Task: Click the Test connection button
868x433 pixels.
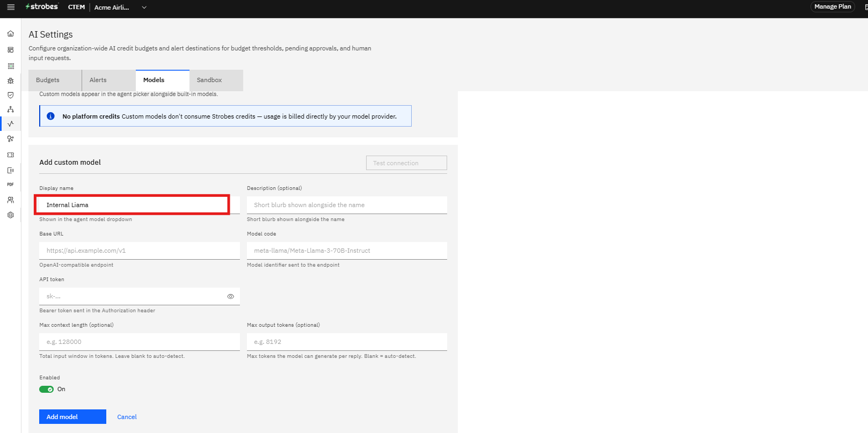Action: [x=406, y=163]
